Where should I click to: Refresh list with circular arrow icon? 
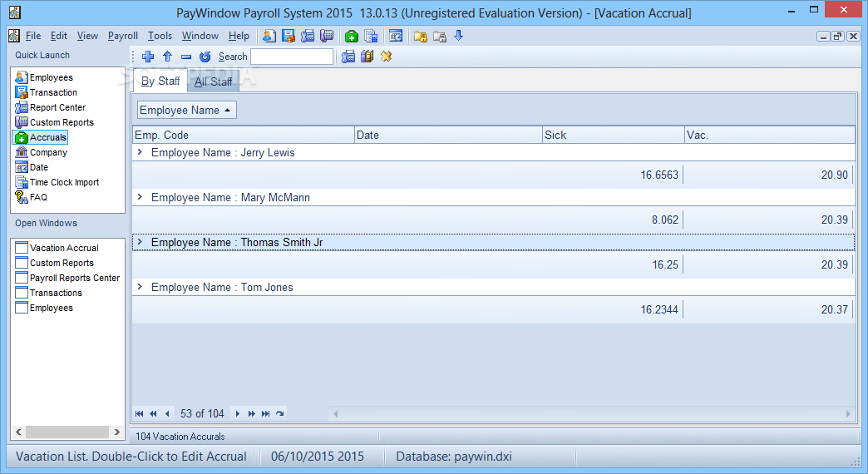(205, 57)
